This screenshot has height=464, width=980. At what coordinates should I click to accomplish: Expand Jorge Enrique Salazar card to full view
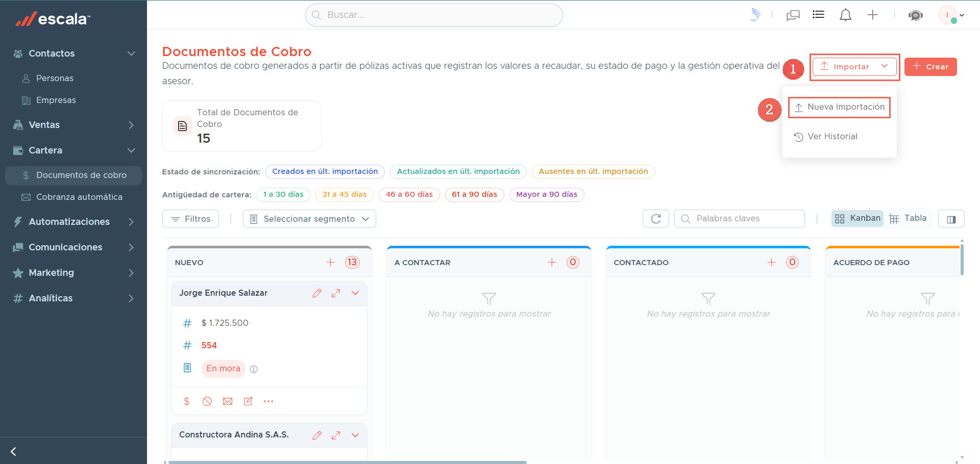(x=336, y=293)
